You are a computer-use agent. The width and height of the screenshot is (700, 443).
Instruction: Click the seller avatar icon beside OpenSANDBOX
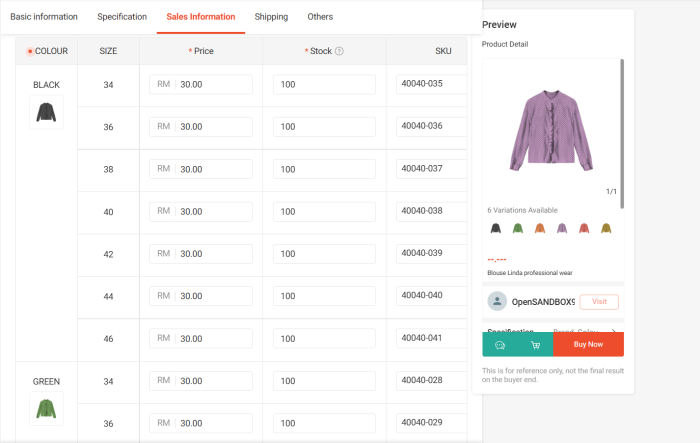pyautogui.click(x=497, y=301)
